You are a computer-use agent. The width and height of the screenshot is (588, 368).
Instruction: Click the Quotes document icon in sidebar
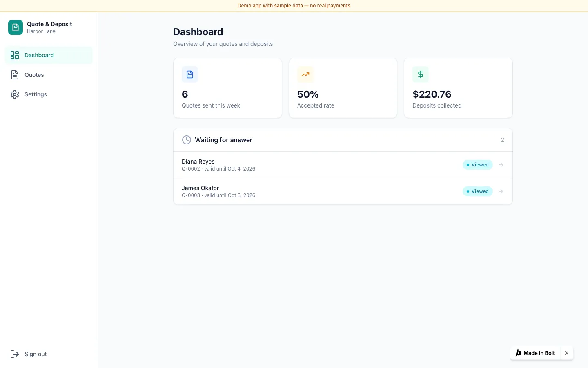[15, 75]
